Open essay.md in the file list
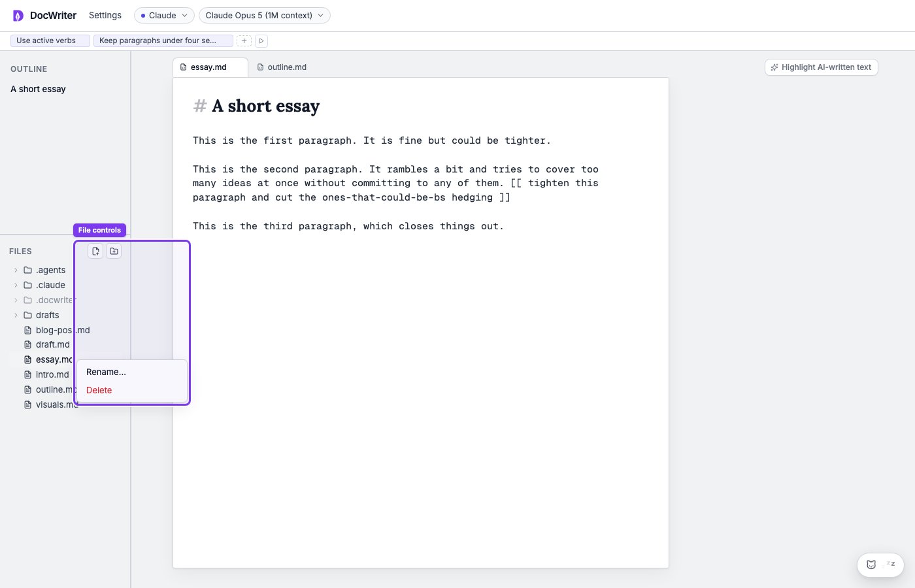This screenshot has height=588, width=915. tap(65, 359)
